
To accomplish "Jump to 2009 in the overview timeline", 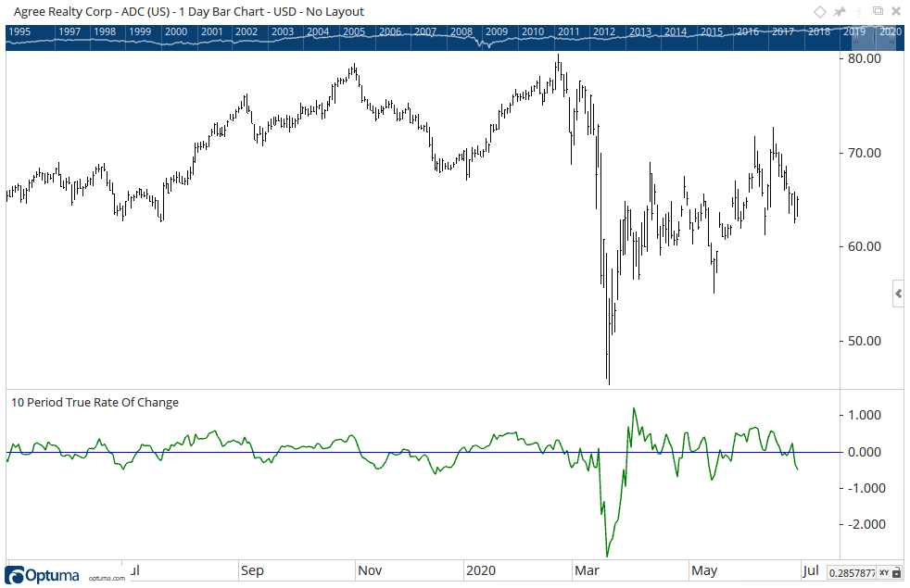I will pyautogui.click(x=497, y=31).
